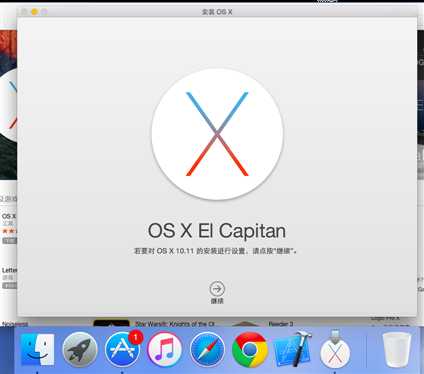424x374 pixels.
Task: Open Safari compass icon in dock
Action: [207, 349]
